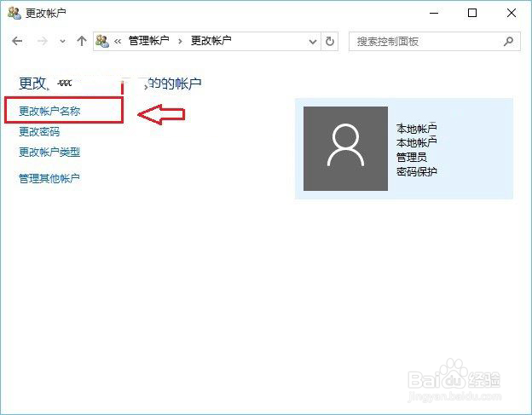The image size is (532, 415).
Task: Open the 更改帐户类型 link
Action: (49, 152)
